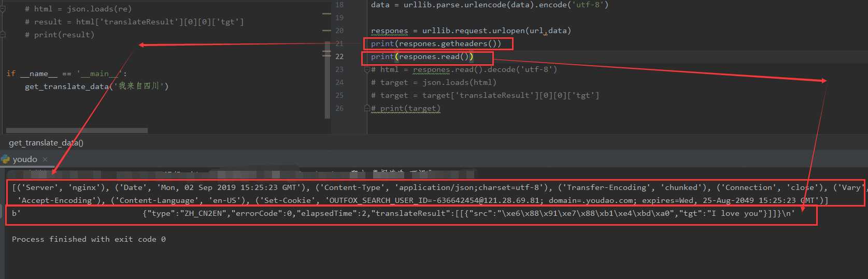
Task: Click console JSON output with "tgt":"I love you"
Action: pos(403,213)
